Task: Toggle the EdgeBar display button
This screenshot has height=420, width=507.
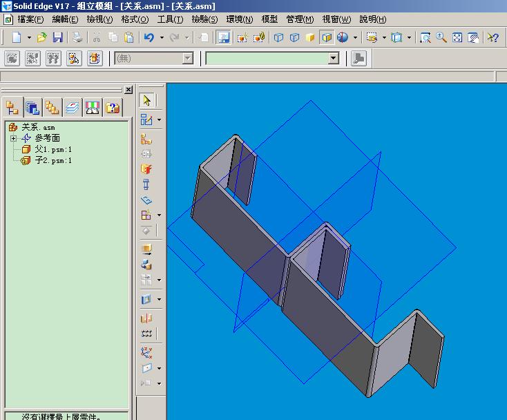Action: click(x=223, y=37)
